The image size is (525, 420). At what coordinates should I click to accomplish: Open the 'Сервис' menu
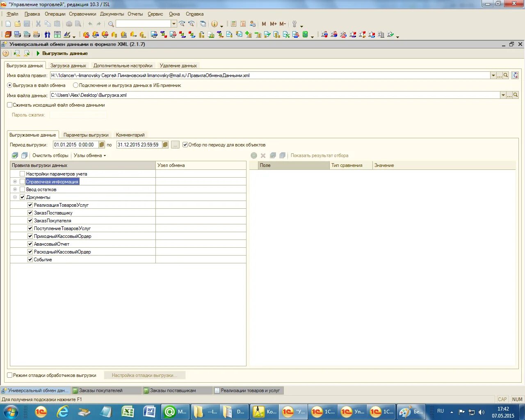(x=155, y=14)
